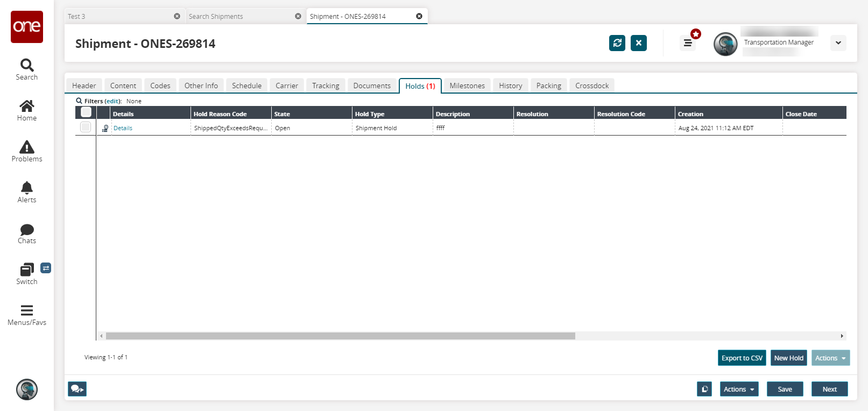Screen dimensions: 868x411
Task: Click the horizontal scrollbar thumb
Action: (x=341, y=336)
